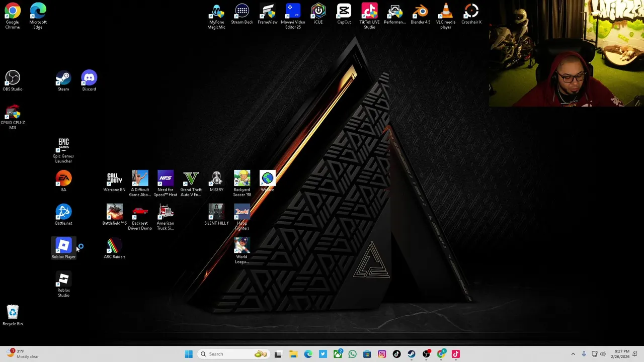
Task: Open Microsoft Store from the taskbar
Action: pyautogui.click(x=367, y=354)
